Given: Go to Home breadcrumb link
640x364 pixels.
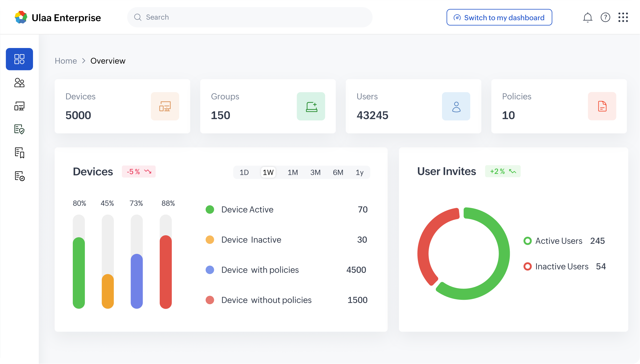Looking at the screenshot, I should coord(66,61).
